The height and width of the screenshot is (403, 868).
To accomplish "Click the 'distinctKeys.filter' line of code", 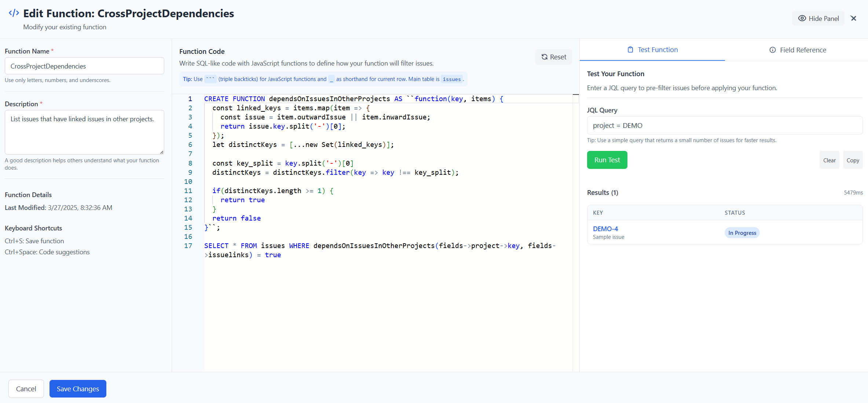I will pos(336,172).
